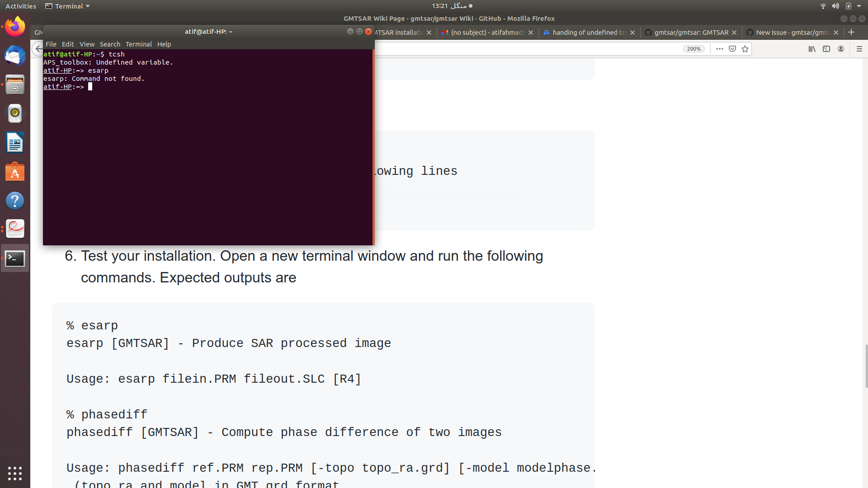Image resolution: width=868 pixels, height=488 pixels.
Task: Open Ubuntu Software from the dock
Action: click(x=15, y=172)
